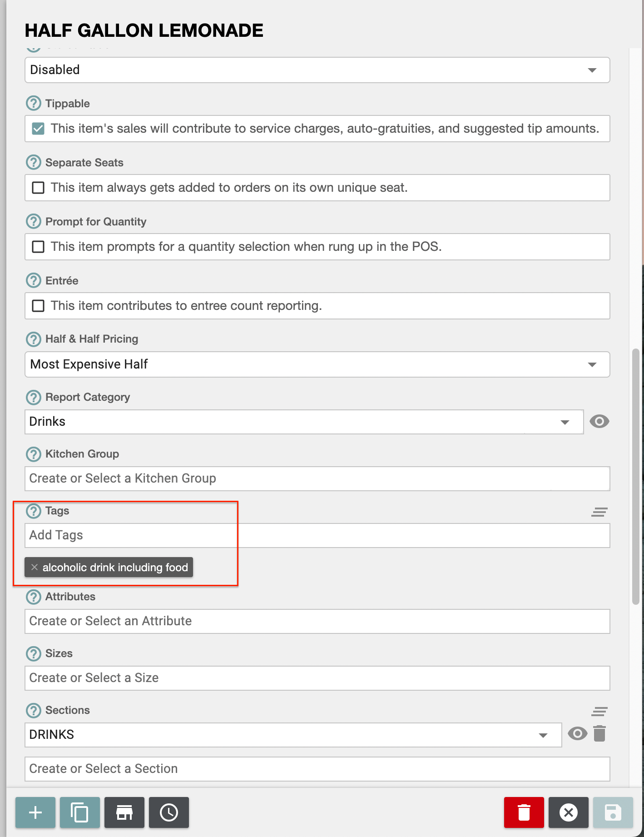Toggle the Report Category eye visibility icon
This screenshot has width=644, height=837.
pos(599,421)
